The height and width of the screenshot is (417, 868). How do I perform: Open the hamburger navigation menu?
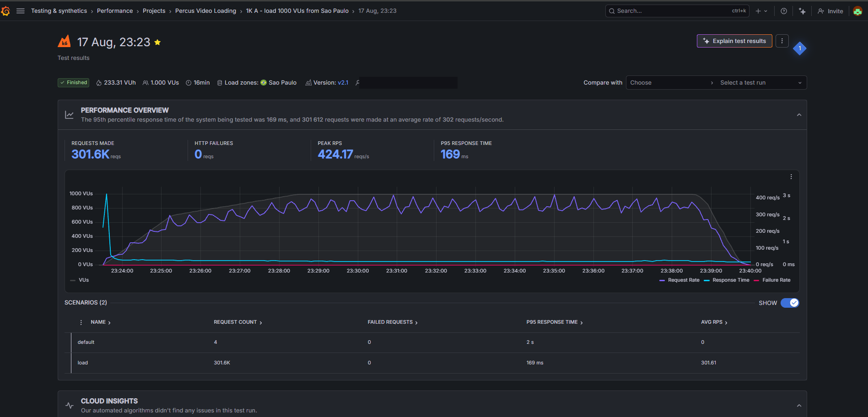pyautogui.click(x=21, y=11)
